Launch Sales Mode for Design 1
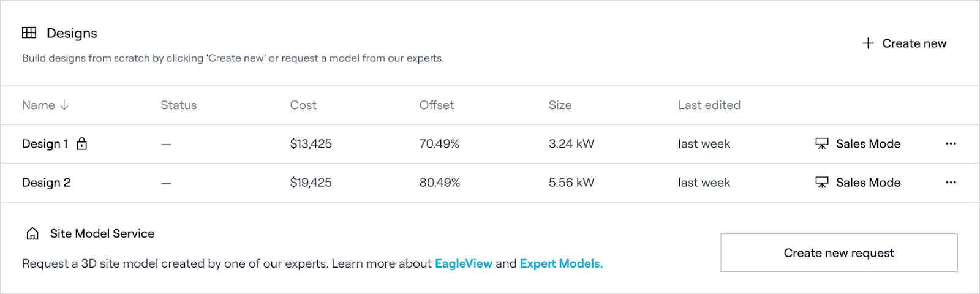This screenshot has height=294, width=980. 868,144
